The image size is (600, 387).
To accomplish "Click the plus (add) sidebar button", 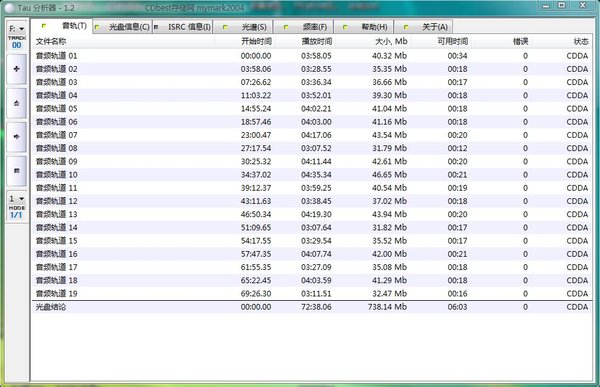I will tap(16, 69).
